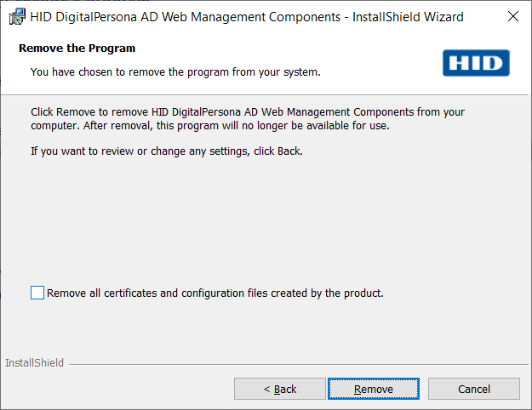Click the blue HID logo
The image size is (532, 410).
pos(476,63)
